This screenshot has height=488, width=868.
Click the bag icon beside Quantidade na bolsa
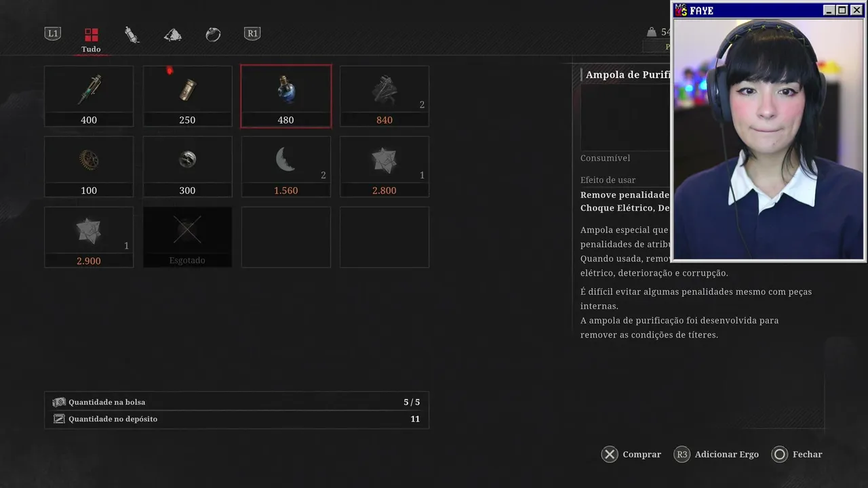tap(59, 402)
